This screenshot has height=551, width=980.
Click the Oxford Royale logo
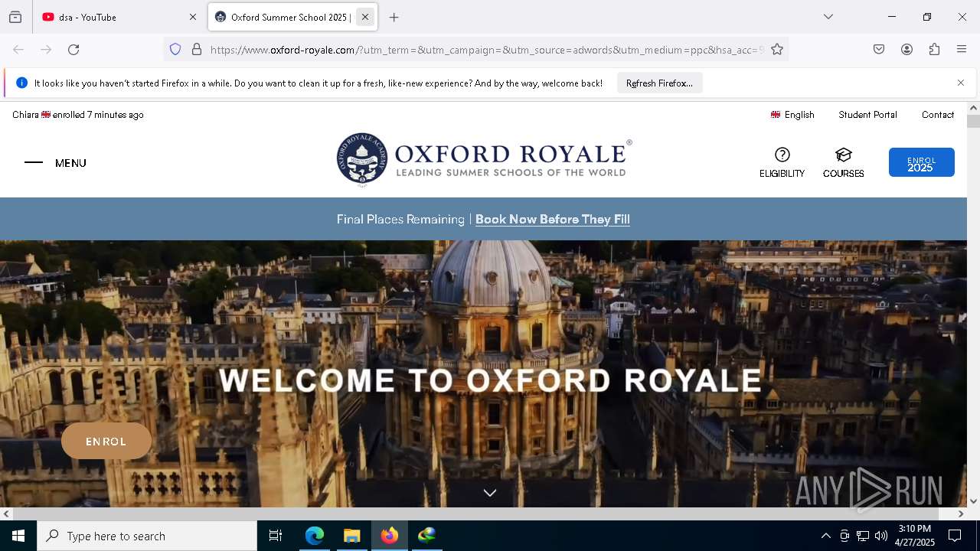pyautogui.click(x=484, y=159)
